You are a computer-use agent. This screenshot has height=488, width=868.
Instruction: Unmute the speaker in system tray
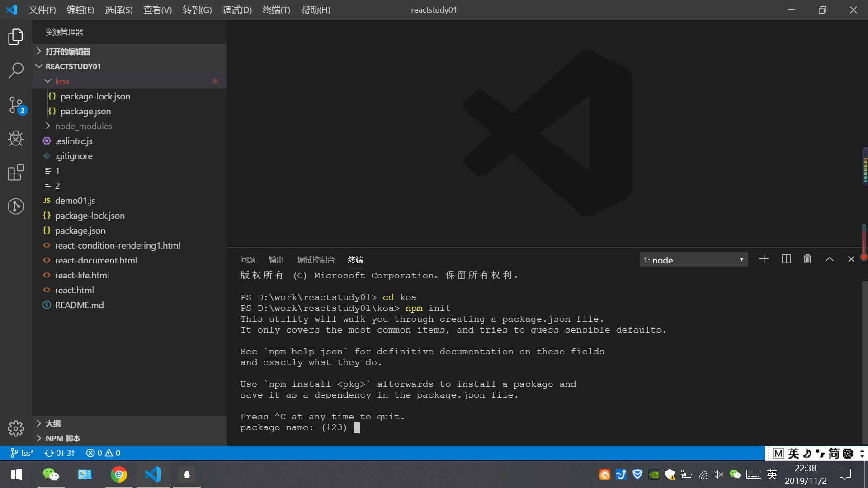(x=719, y=474)
